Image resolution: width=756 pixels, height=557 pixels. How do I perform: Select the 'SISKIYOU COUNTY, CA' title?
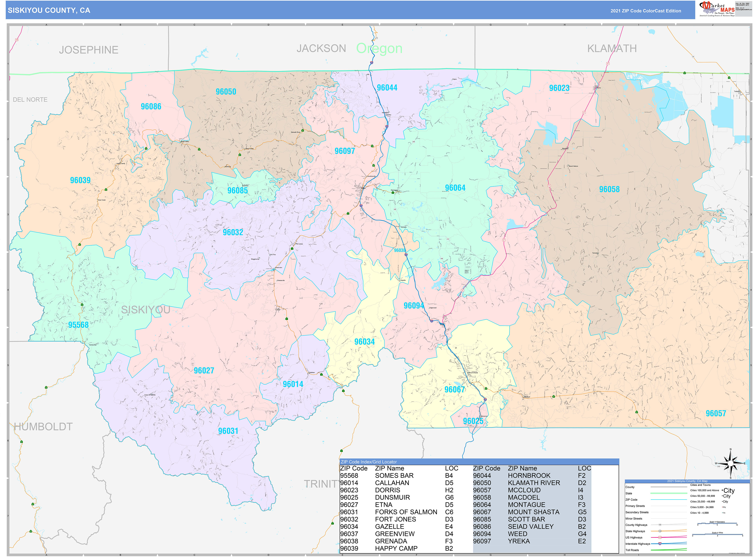click(x=49, y=10)
